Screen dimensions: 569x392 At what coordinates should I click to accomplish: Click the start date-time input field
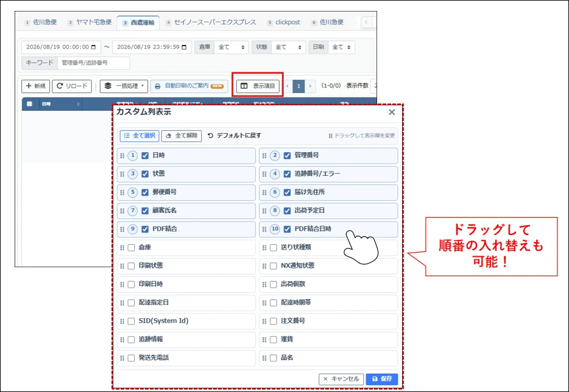[61, 47]
